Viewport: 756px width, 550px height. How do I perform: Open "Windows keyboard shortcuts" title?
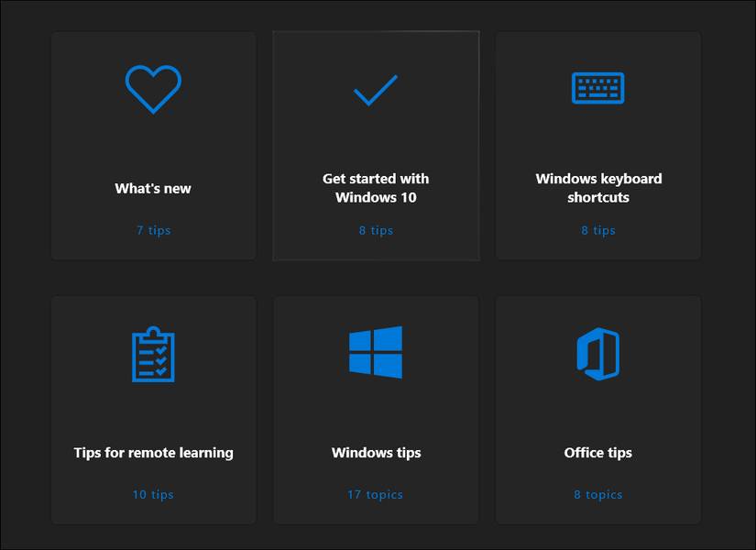pos(598,188)
